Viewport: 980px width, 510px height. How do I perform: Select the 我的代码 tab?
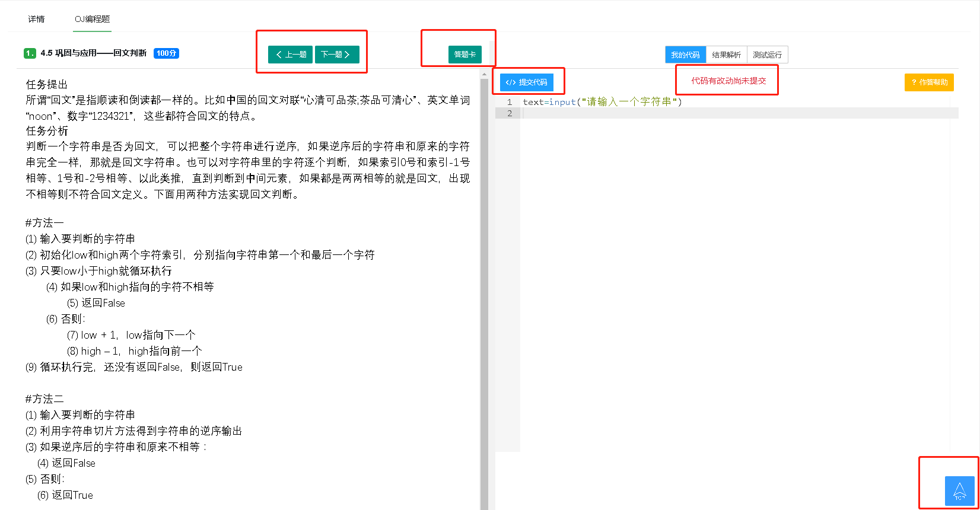[685, 55]
